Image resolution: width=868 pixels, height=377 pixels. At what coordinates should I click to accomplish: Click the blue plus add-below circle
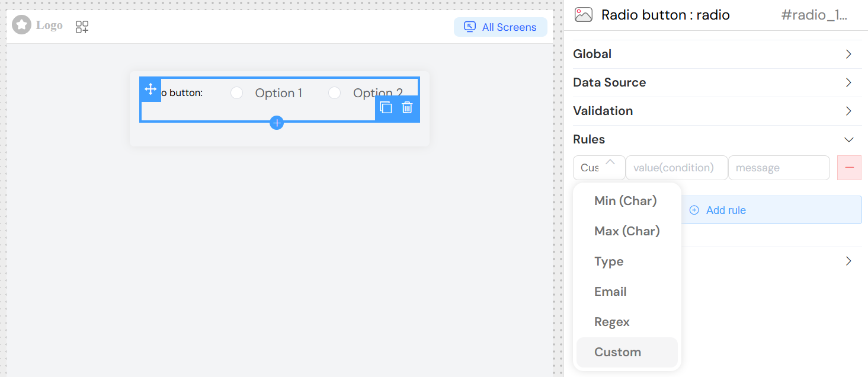[277, 123]
